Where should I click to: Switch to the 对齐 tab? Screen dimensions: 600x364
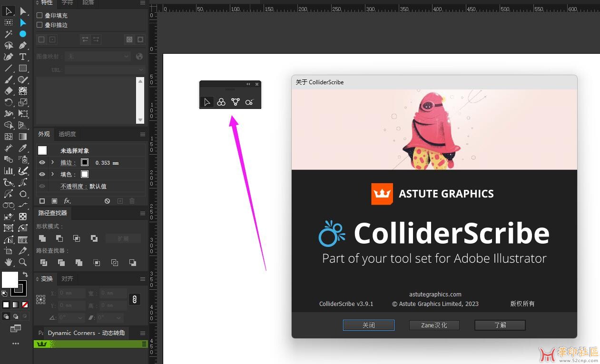coord(67,279)
